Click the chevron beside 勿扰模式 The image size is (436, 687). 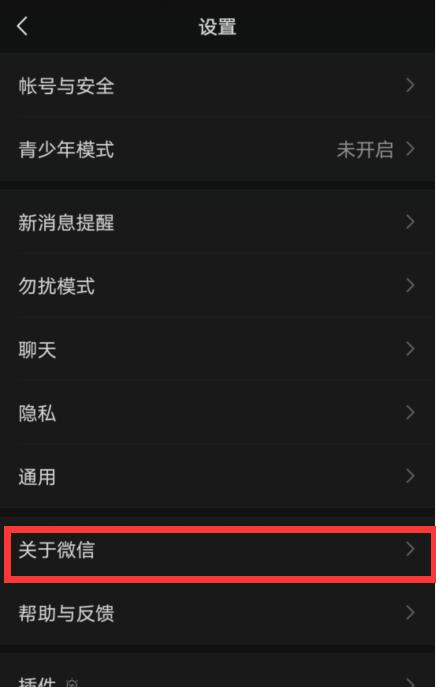410,286
